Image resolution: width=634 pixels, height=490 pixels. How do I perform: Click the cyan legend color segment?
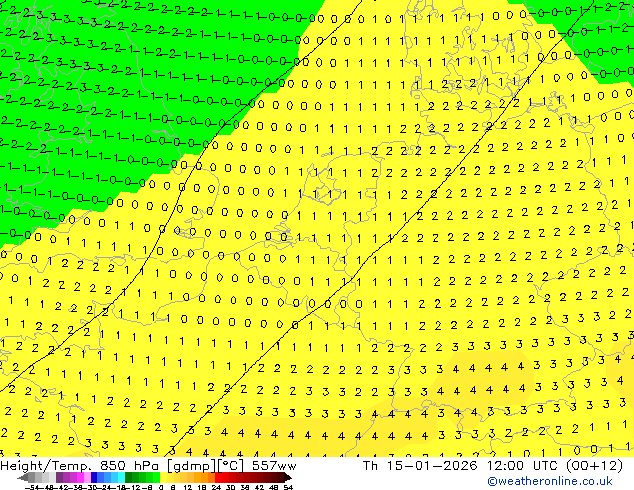tap(122, 477)
